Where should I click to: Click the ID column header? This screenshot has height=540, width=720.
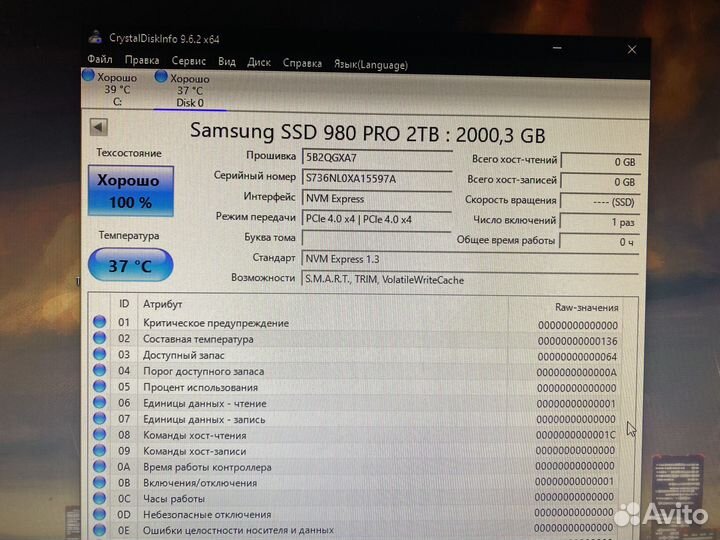(124, 304)
